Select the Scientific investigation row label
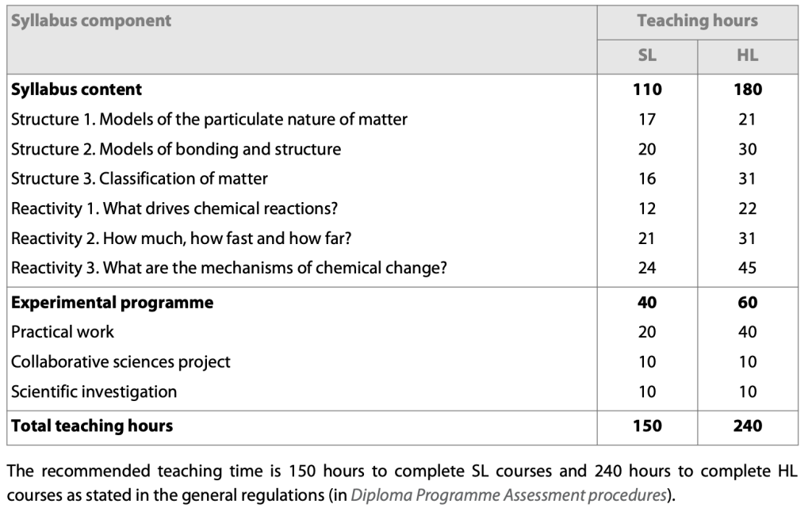The height and width of the screenshot is (527, 812). pos(94,391)
